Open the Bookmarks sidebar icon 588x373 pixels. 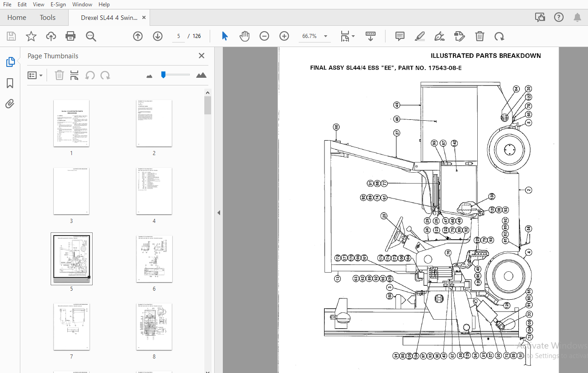pos(10,83)
